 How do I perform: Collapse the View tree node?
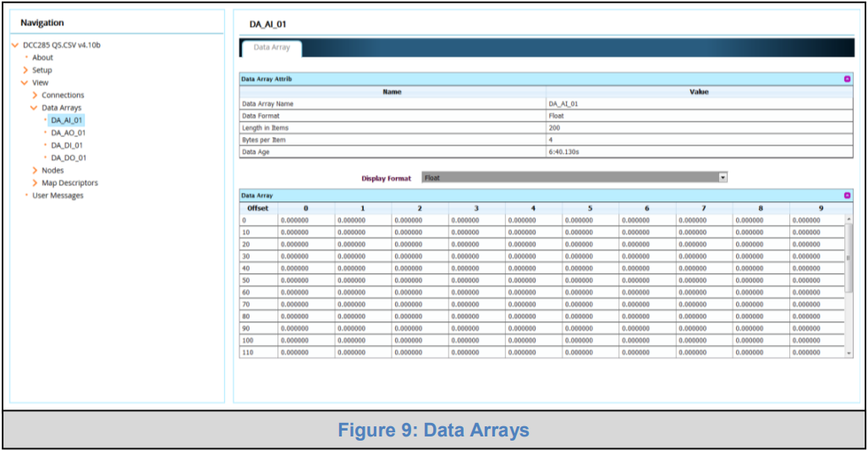point(25,83)
